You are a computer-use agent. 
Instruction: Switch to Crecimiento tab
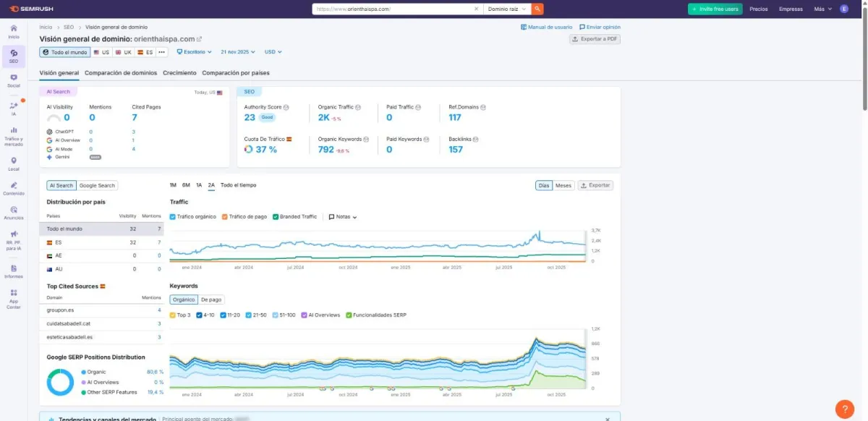pyautogui.click(x=179, y=73)
